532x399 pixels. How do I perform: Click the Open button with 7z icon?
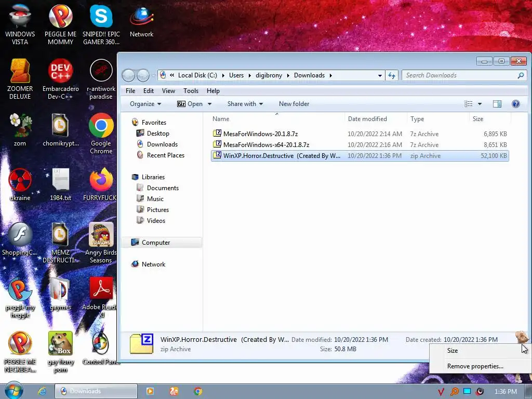point(190,104)
